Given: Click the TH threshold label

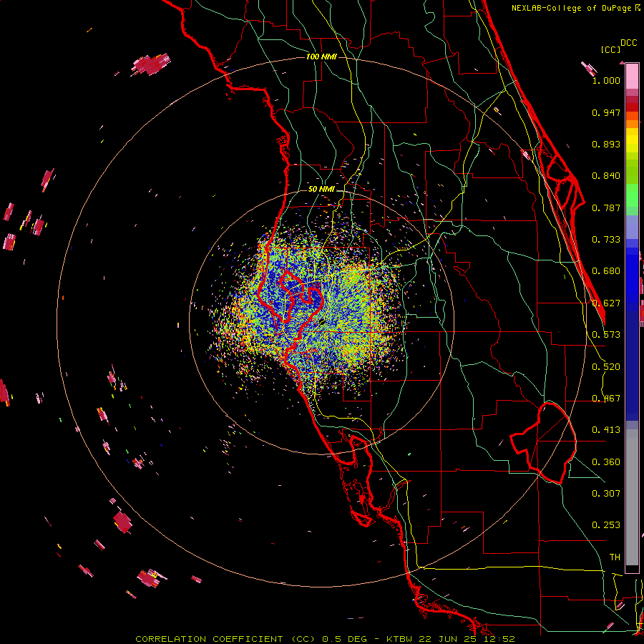Looking at the screenshot, I should pyautogui.click(x=615, y=557).
